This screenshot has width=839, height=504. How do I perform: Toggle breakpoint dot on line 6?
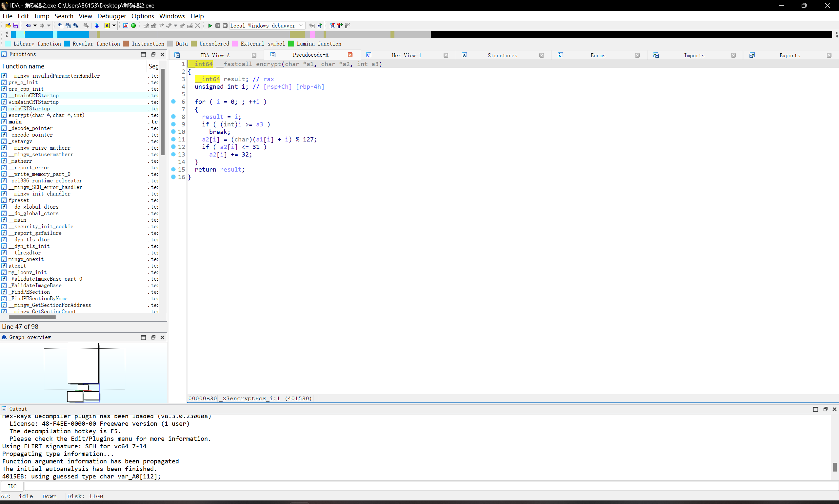[173, 102]
